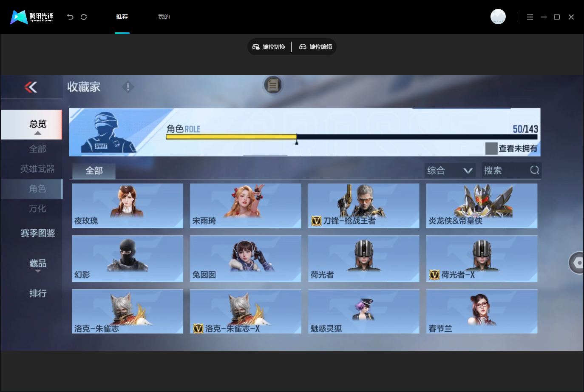Click the 键位编辑 button
This screenshot has height=392, width=584.
coord(316,47)
